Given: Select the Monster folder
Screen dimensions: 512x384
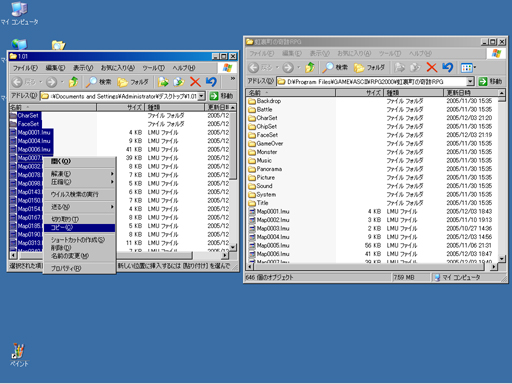Looking at the screenshot, I should point(263,152).
